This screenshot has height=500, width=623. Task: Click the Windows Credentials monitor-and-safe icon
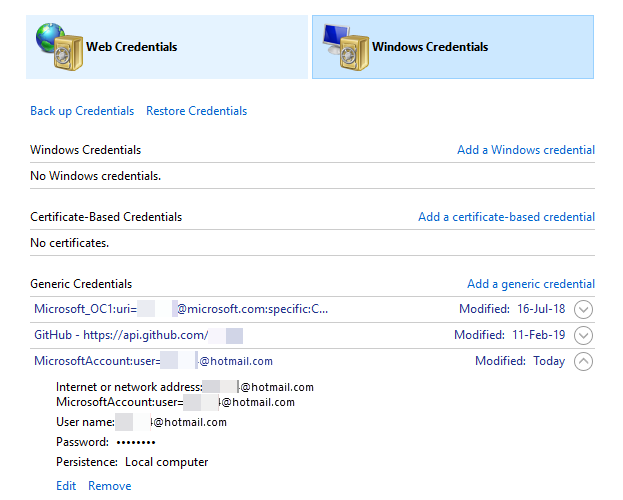tap(346, 47)
